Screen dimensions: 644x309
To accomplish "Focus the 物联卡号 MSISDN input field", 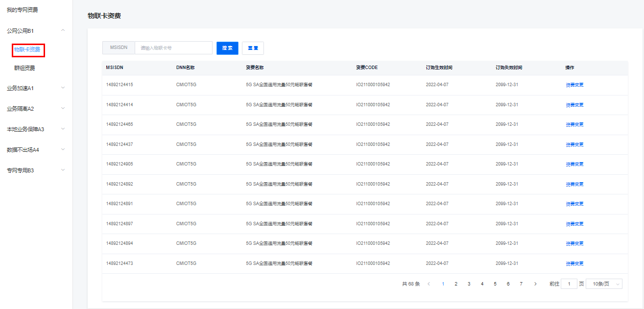I will 173,48.
